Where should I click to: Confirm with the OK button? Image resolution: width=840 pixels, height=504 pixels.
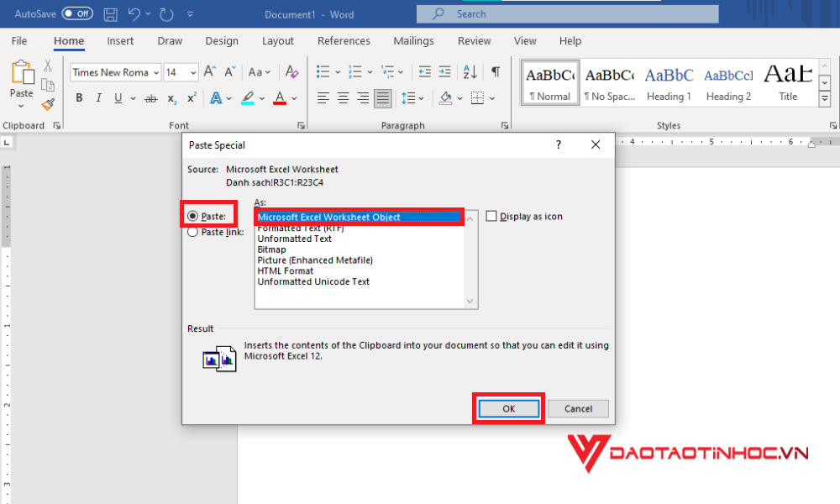(507, 408)
